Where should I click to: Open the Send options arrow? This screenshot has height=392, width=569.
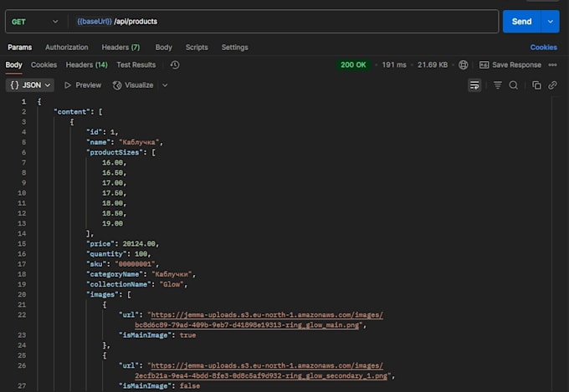click(550, 22)
